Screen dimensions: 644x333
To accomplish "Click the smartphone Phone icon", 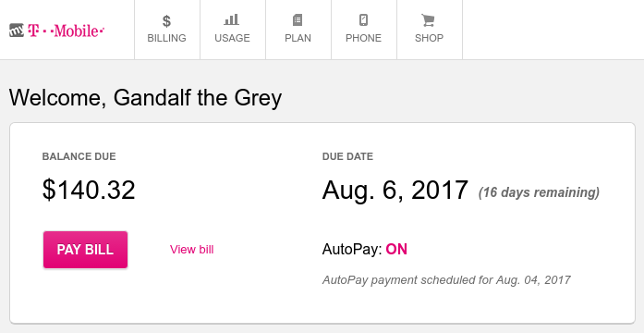I will click(363, 19).
